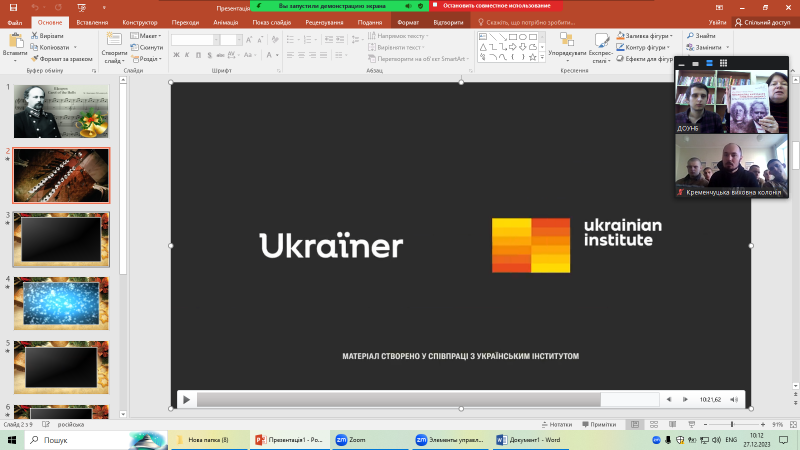Select the oval shape in gallery
The height and width of the screenshot is (450, 800).
coord(522,37)
